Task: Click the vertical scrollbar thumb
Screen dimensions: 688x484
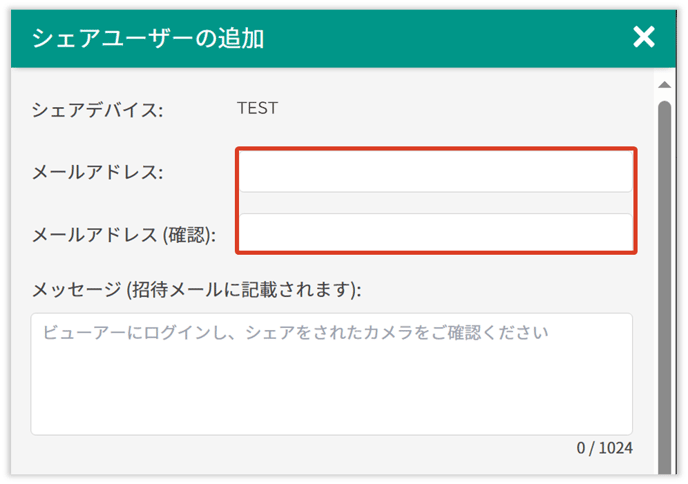Action: click(x=663, y=280)
